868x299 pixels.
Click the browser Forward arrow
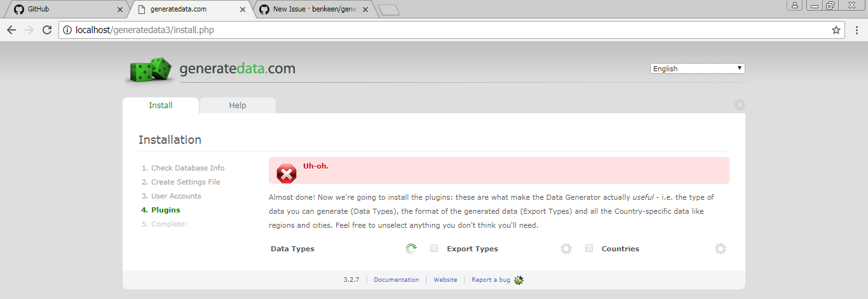pos(29,30)
